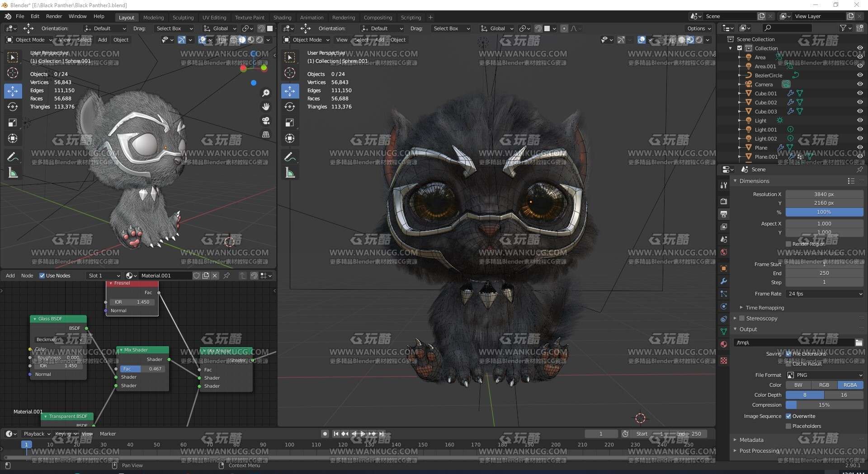Select the Cursor tool in left viewport
The width and height of the screenshot is (868, 474).
coord(13,73)
